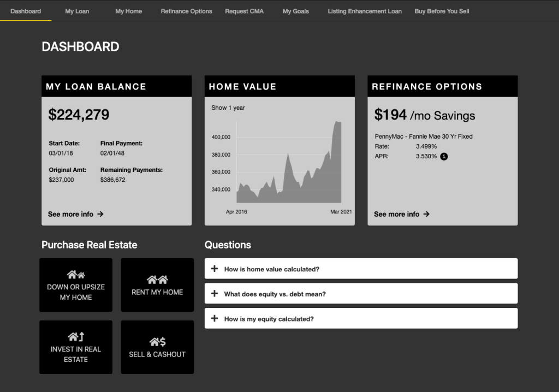559x392 pixels.
Task: Click the arrow in the Refinance Options card
Action: (x=426, y=214)
